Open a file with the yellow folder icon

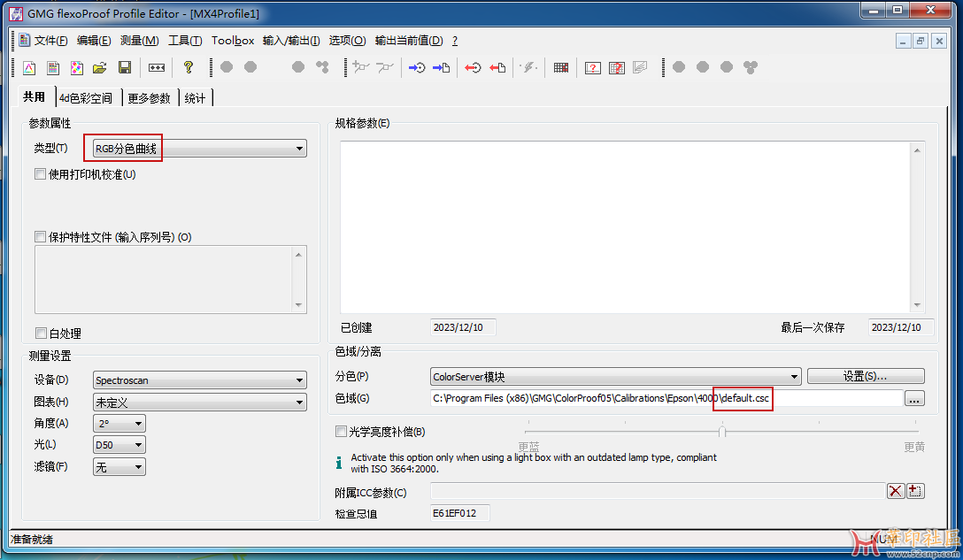pos(100,67)
